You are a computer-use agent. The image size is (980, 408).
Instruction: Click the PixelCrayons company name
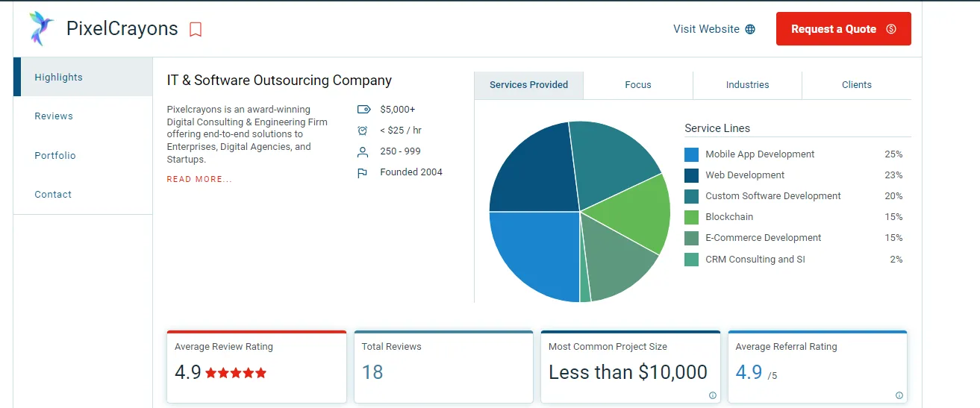[x=122, y=29]
